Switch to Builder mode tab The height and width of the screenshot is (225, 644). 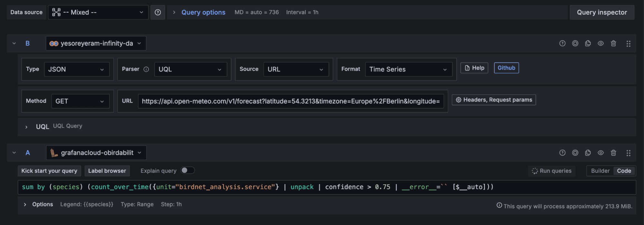[x=600, y=171]
